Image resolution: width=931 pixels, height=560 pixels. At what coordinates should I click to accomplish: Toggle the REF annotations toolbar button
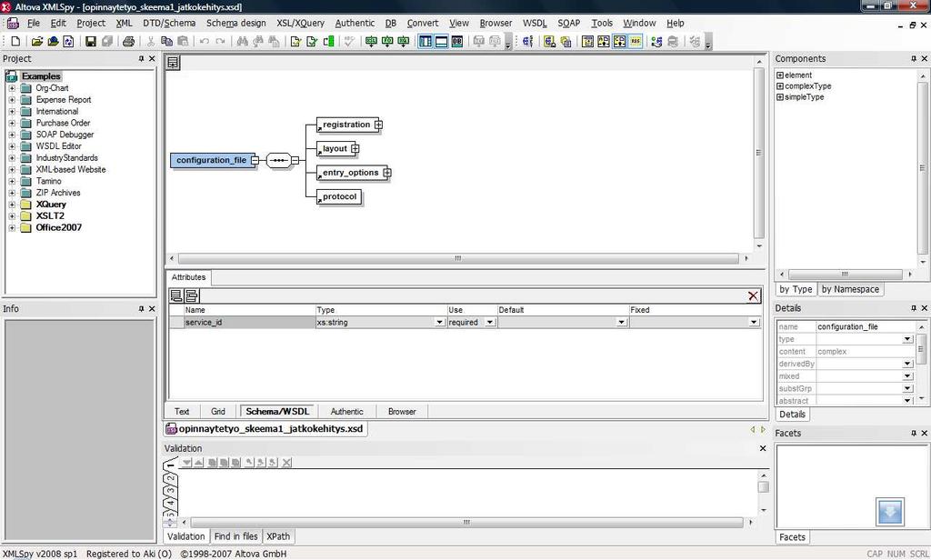[636, 42]
